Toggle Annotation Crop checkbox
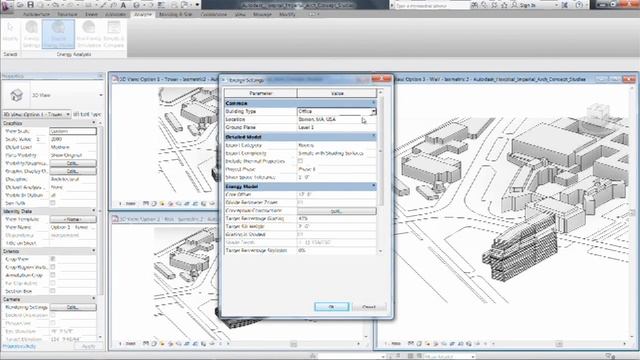The height and width of the screenshot is (360, 640). (53, 275)
